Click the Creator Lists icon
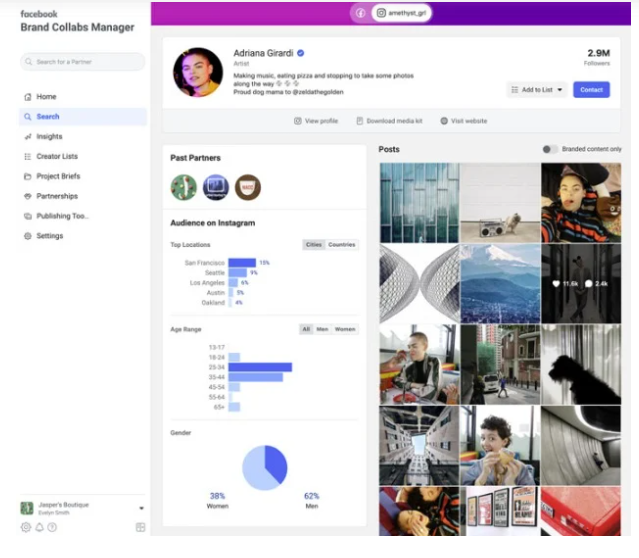 pyautogui.click(x=28, y=157)
